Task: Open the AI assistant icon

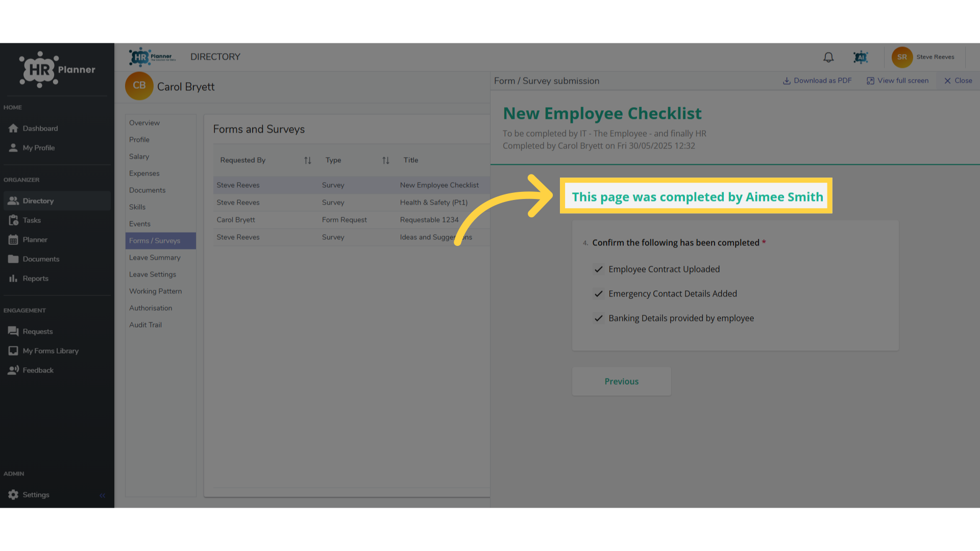Action: click(861, 57)
